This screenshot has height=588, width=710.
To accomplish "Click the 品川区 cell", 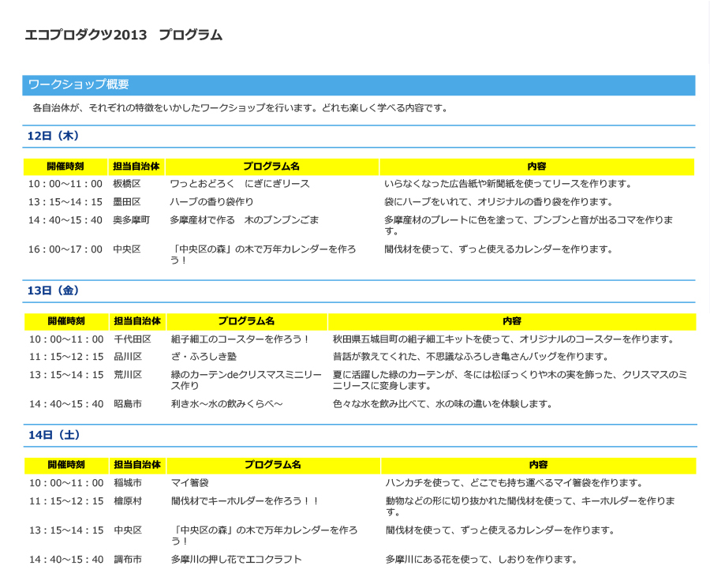I will 128,357.
